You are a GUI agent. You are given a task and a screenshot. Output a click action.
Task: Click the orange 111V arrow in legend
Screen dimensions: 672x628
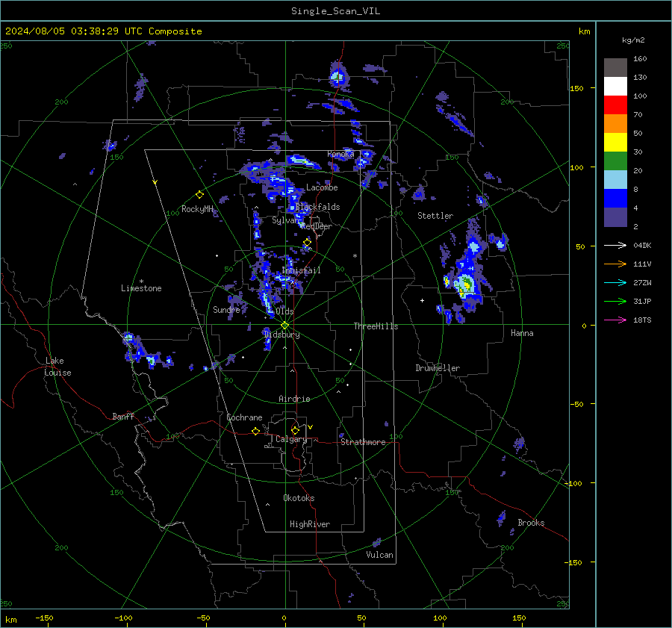click(615, 264)
